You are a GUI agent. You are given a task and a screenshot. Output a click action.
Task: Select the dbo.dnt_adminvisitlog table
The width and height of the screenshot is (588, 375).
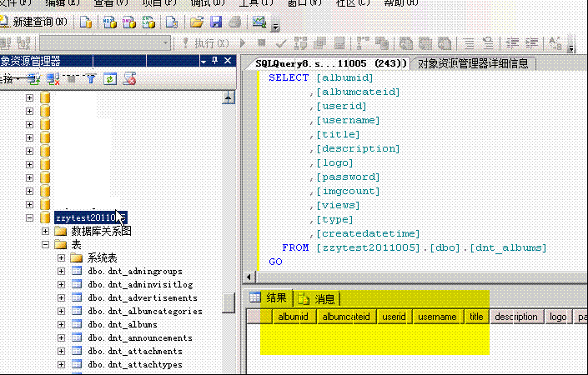(140, 285)
